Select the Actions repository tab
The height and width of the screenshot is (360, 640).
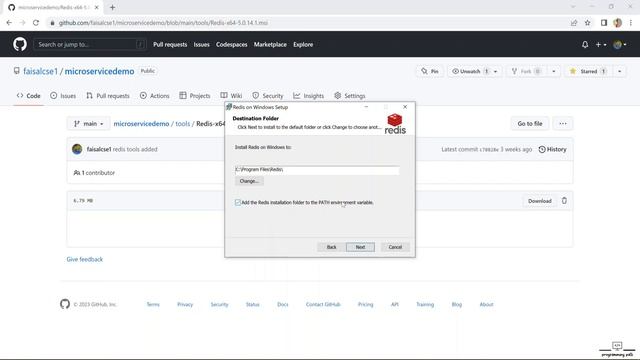154,96
